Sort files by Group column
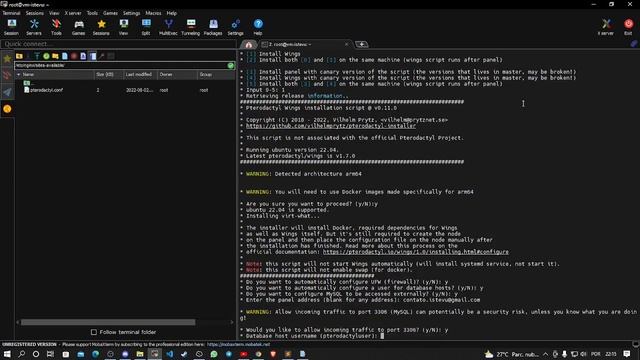Viewport: 640px width, 360px height. 216,75
